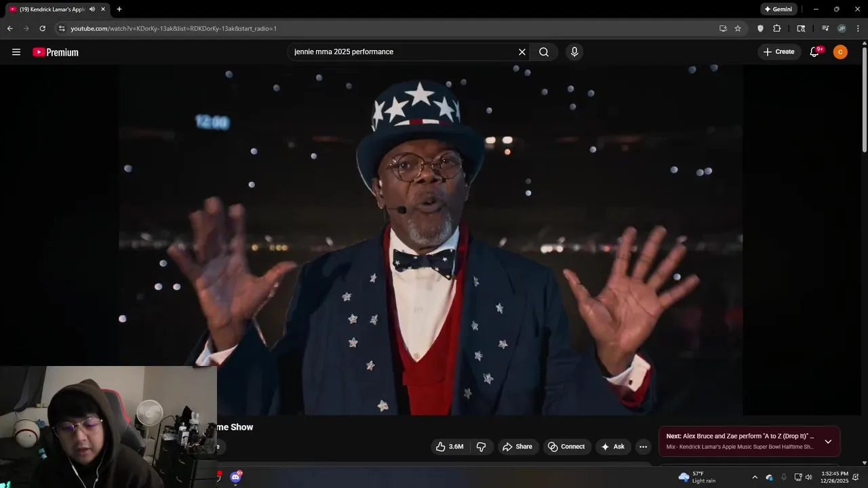The width and height of the screenshot is (868, 488).
Task: Open Discord from the taskbar
Action: tap(235, 477)
